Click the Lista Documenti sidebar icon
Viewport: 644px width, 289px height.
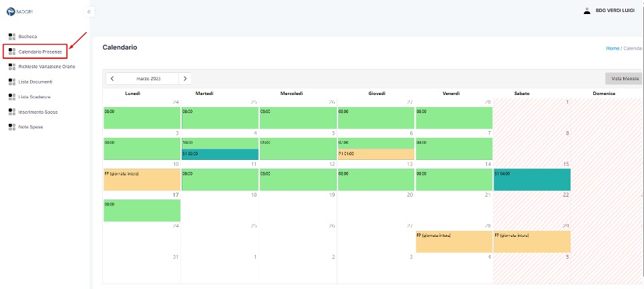[x=11, y=82]
